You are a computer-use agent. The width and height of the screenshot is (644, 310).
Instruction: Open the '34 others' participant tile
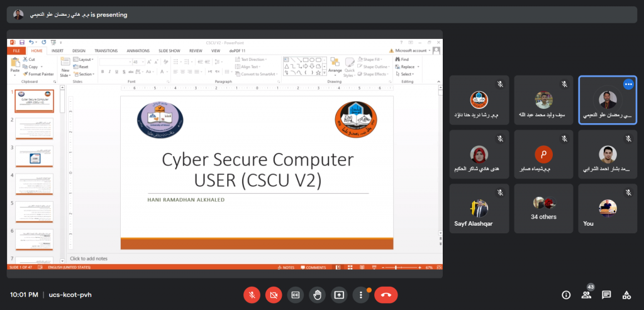[x=543, y=208]
